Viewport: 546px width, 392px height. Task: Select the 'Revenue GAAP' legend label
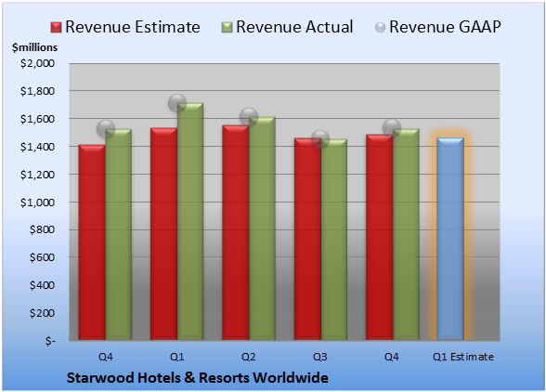click(446, 27)
